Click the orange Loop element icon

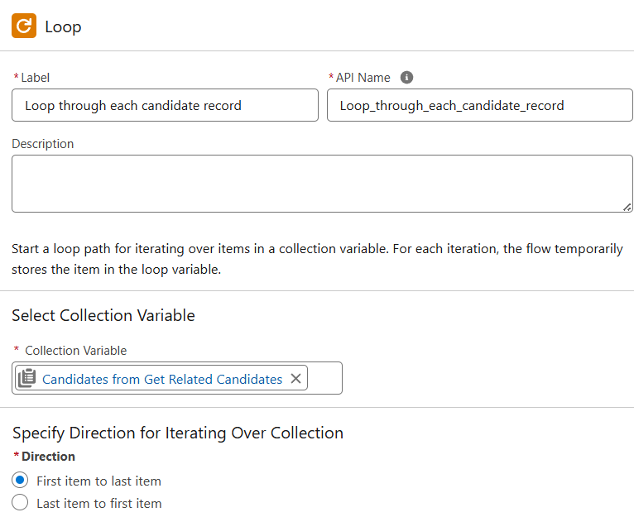coord(24,25)
